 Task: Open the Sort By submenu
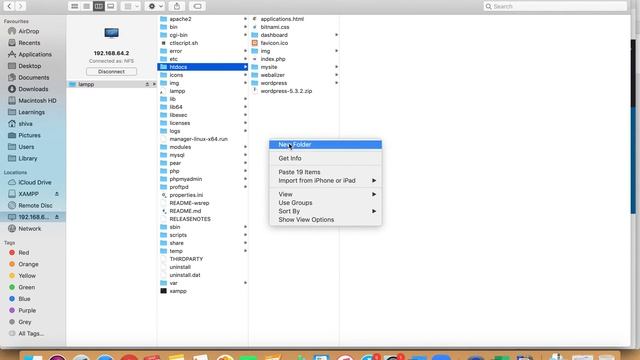pos(325,211)
